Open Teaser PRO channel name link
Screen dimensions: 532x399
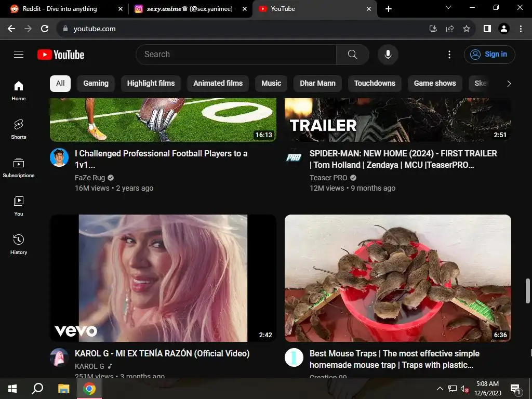click(x=328, y=178)
